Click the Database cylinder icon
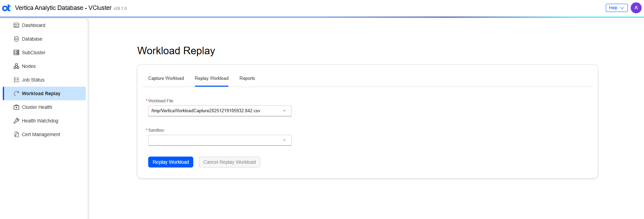 click(16, 39)
